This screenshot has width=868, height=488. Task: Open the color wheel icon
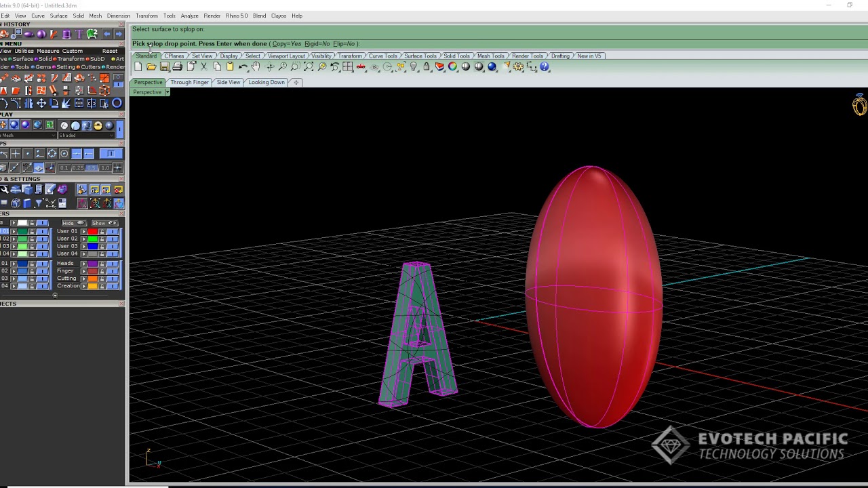coord(453,66)
